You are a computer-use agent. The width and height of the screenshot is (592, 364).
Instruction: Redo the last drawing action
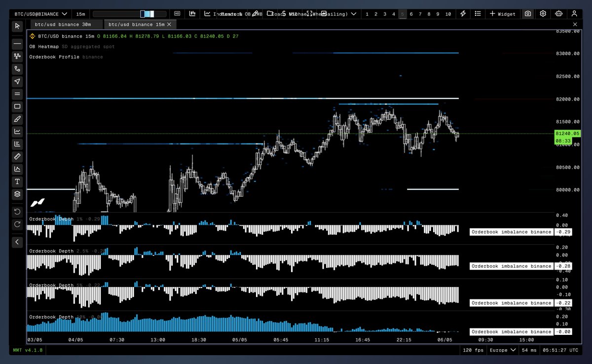coord(17,224)
